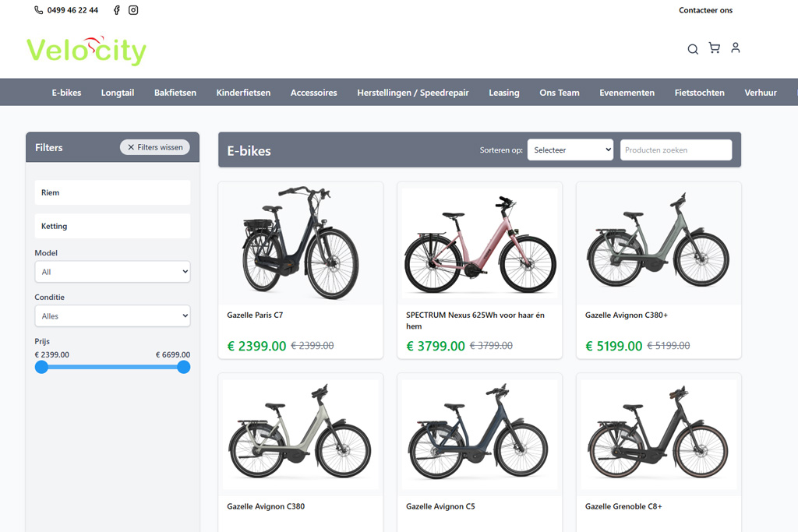Click the Velocity logo

click(87, 51)
